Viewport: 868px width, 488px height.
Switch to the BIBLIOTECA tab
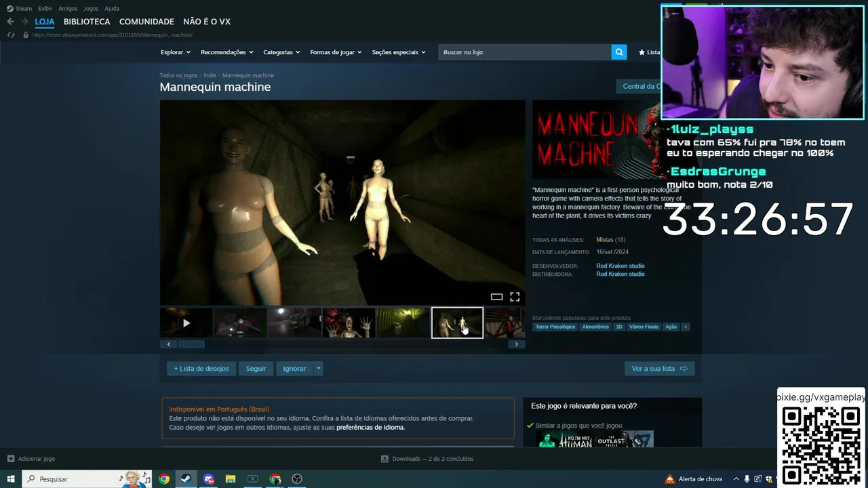pyautogui.click(x=87, y=22)
